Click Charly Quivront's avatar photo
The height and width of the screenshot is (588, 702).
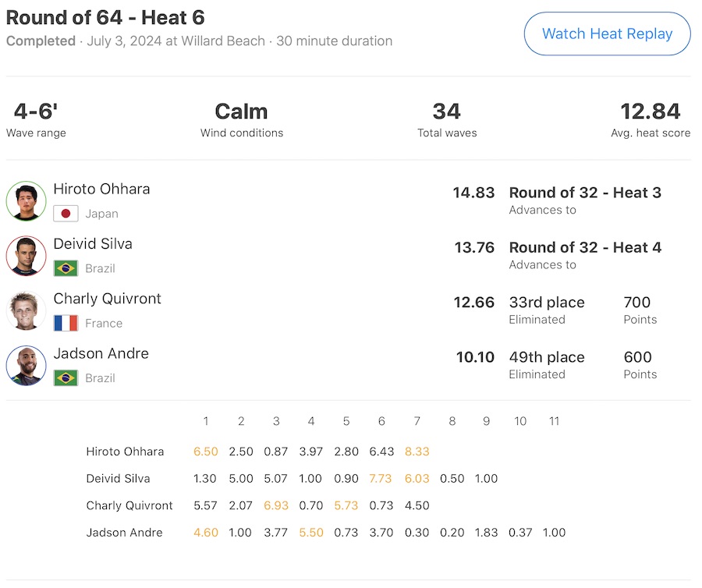pos(26,310)
